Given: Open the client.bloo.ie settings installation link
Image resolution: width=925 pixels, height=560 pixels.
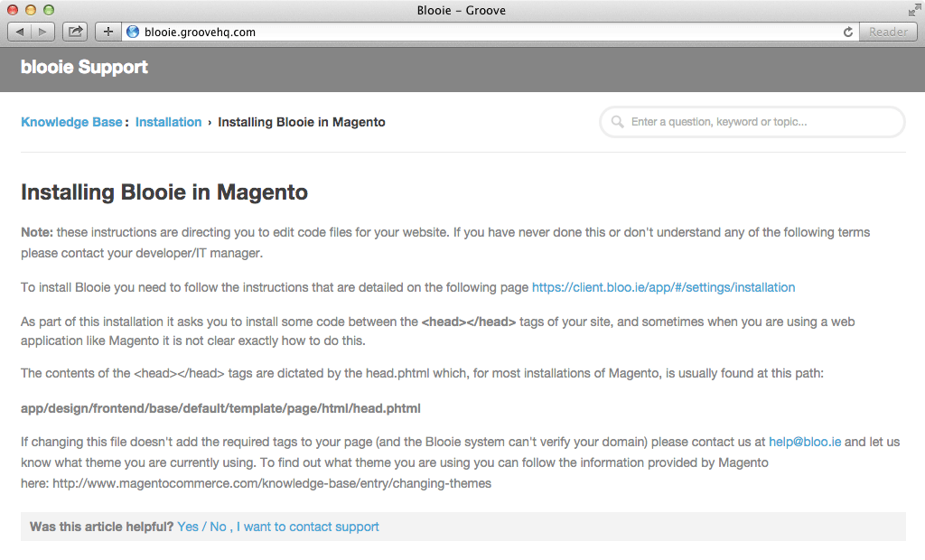Looking at the screenshot, I should coord(663,287).
